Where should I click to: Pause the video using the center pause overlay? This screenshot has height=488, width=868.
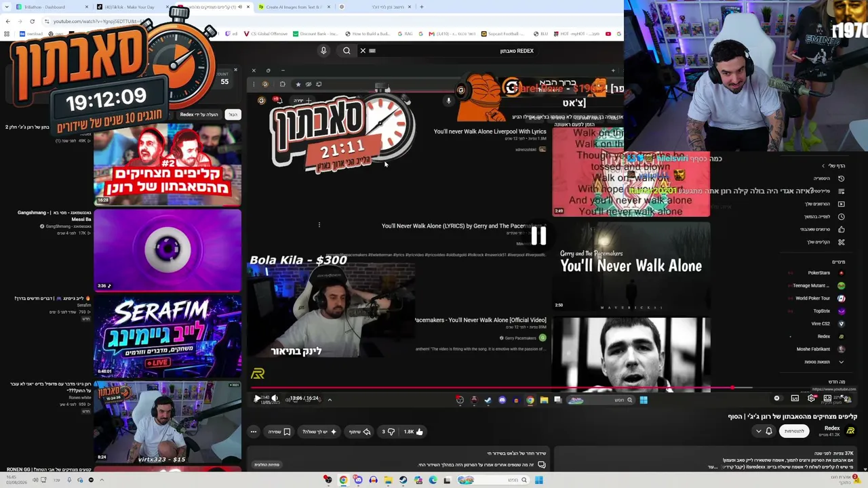(538, 236)
